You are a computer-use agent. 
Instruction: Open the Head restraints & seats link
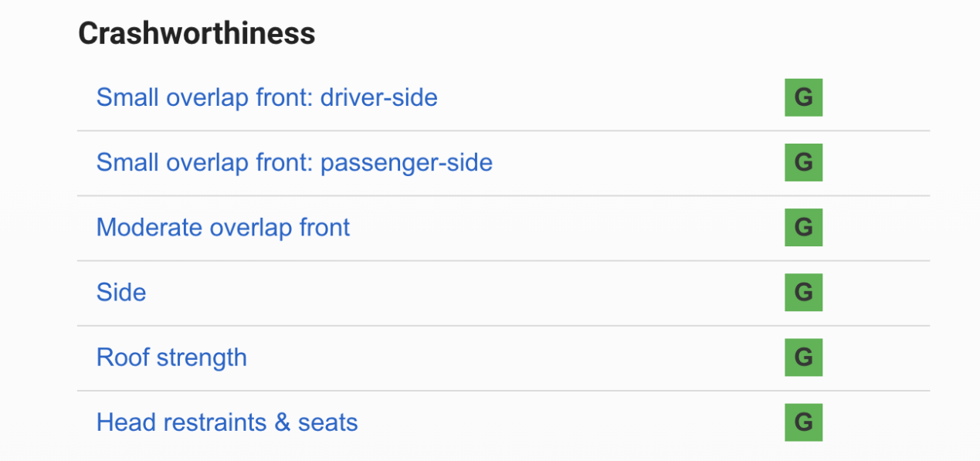click(227, 422)
